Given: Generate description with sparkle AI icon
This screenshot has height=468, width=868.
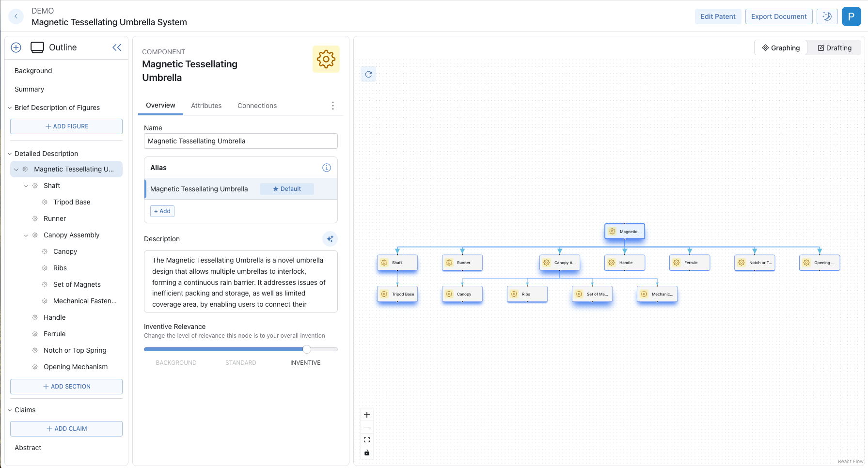Looking at the screenshot, I should [x=330, y=239].
